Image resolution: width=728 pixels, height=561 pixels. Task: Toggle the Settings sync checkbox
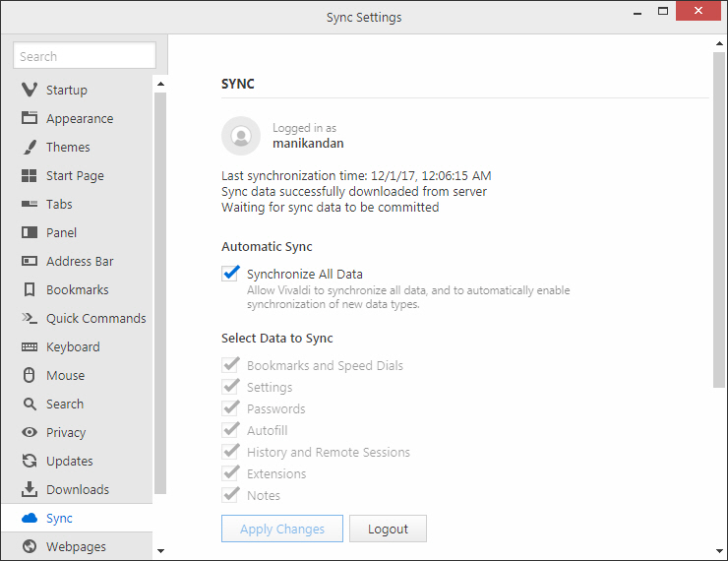point(231,387)
